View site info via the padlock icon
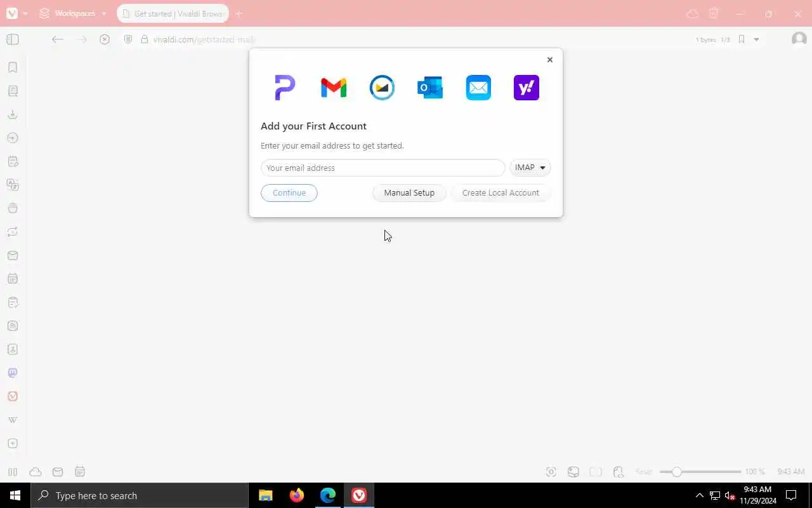This screenshot has height=508, width=812. (x=145, y=39)
